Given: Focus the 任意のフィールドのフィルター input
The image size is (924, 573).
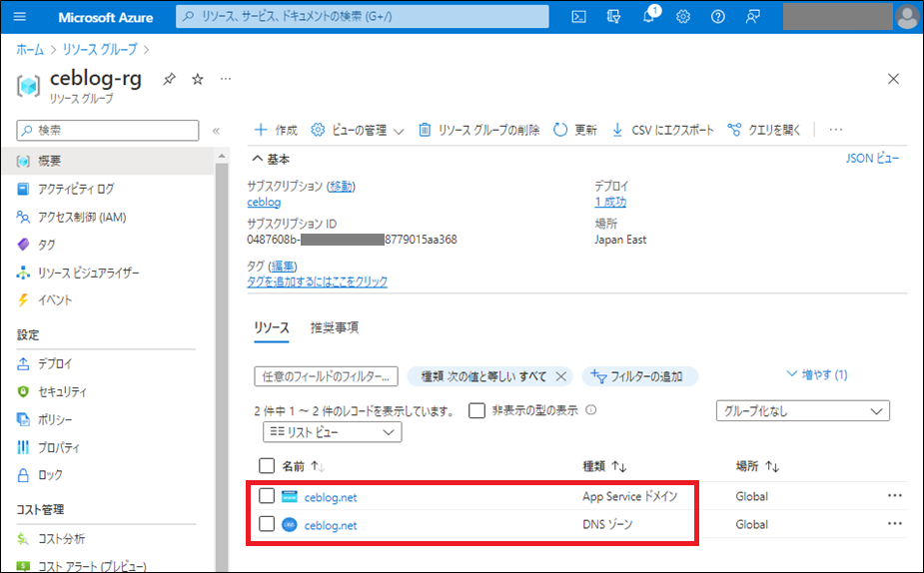Looking at the screenshot, I should (x=326, y=376).
